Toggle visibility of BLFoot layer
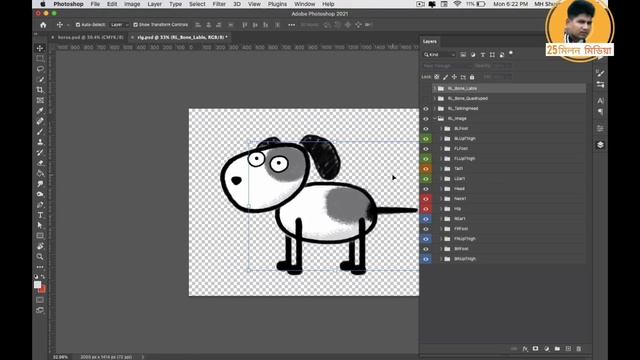This screenshot has width=640, height=360. click(426, 129)
